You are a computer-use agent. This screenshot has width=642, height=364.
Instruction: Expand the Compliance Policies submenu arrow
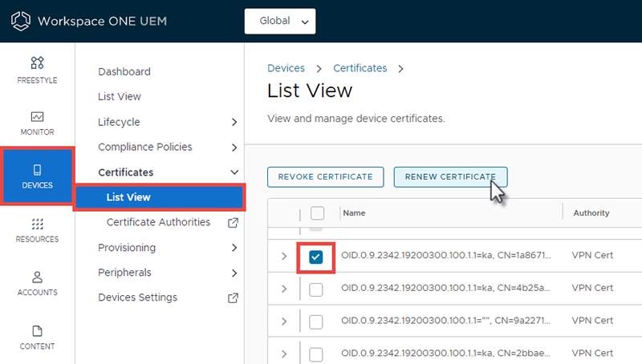coord(234,148)
